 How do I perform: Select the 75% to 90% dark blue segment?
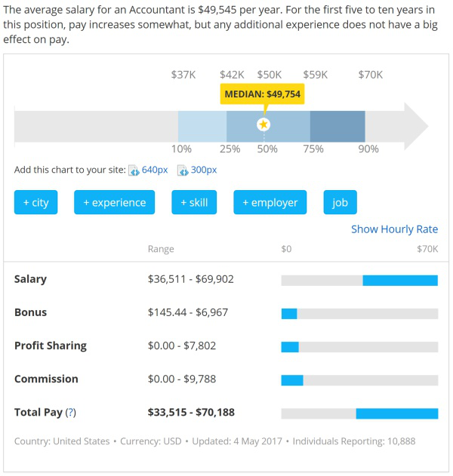tap(337, 126)
